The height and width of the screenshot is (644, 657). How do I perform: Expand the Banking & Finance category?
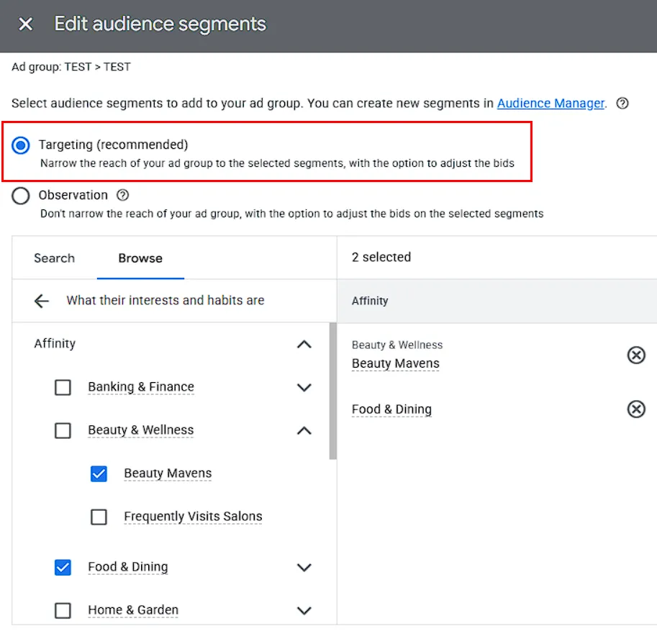(304, 387)
